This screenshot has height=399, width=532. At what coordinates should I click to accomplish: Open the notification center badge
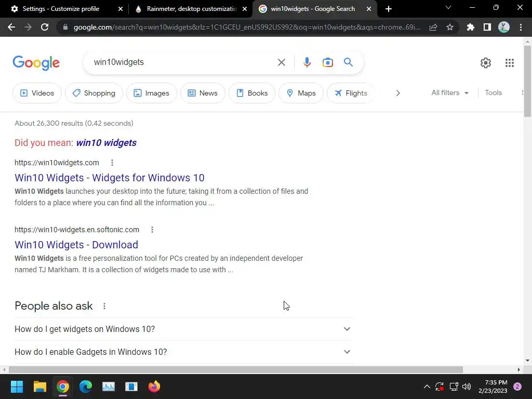pyautogui.click(x=517, y=387)
